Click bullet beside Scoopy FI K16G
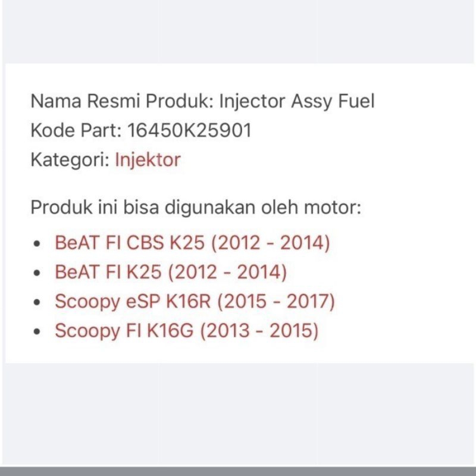Viewport: 476px width, 476px height. [x=37, y=331]
